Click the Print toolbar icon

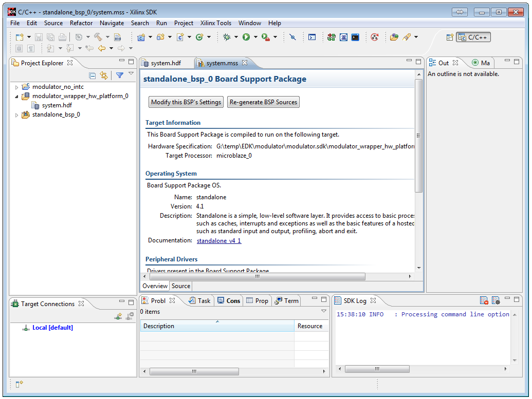62,37
